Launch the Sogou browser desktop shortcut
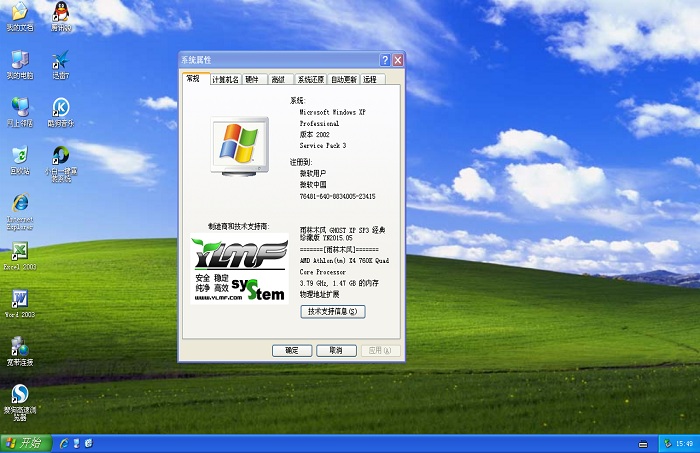Image resolution: width=700 pixels, height=453 pixels. [20, 396]
